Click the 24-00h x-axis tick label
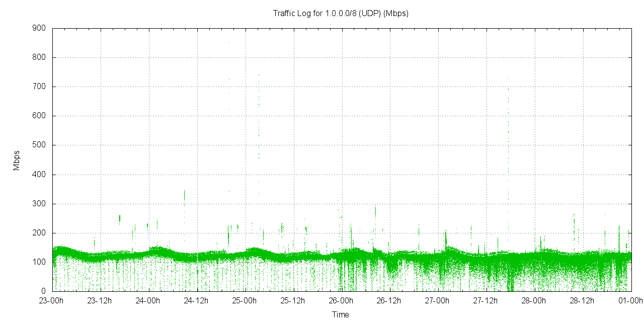The height and width of the screenshot is (322, 644). (x=147, y=301)
